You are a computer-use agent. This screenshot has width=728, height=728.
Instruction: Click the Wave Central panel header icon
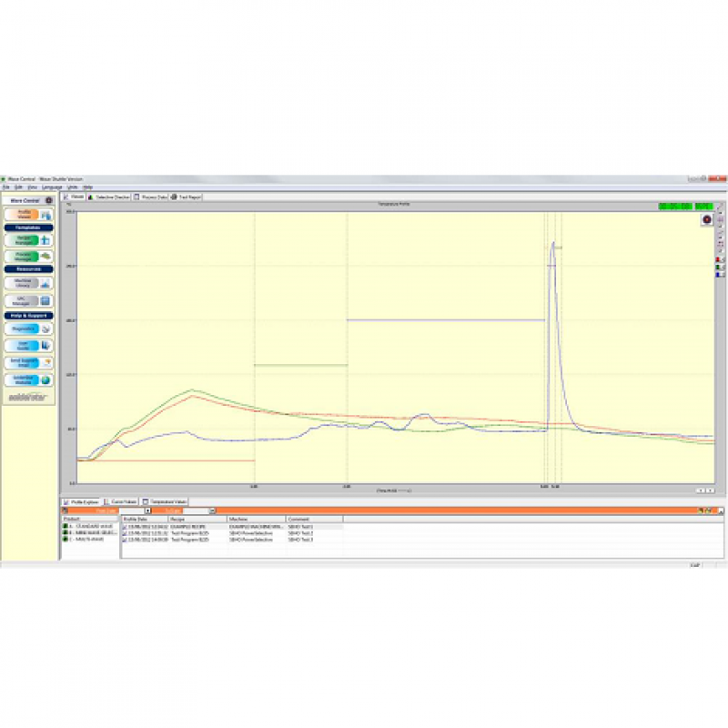(49, 200)
